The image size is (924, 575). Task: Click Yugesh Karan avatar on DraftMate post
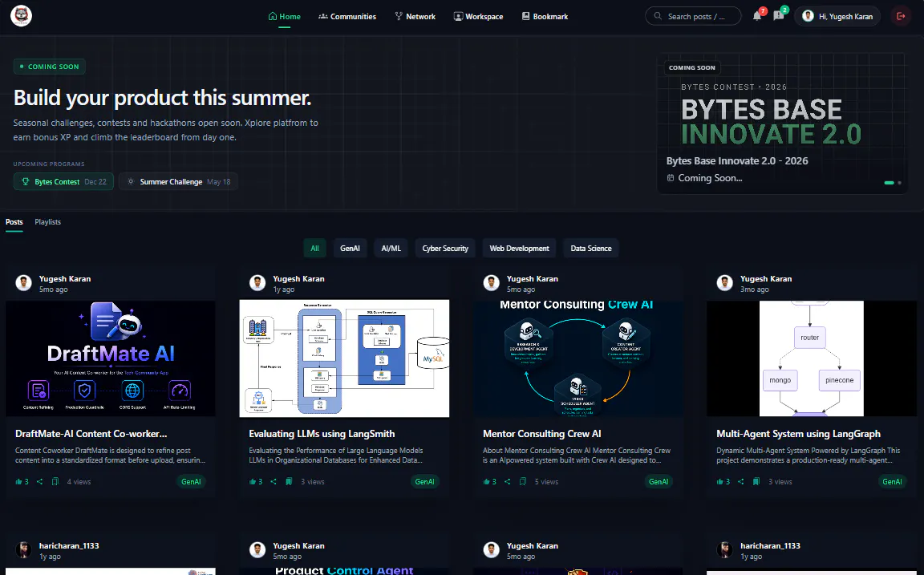(23, 283)
